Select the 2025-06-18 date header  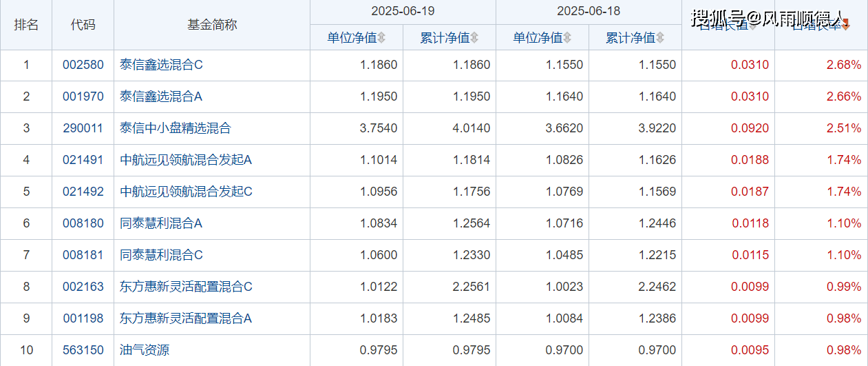(589, 12)
